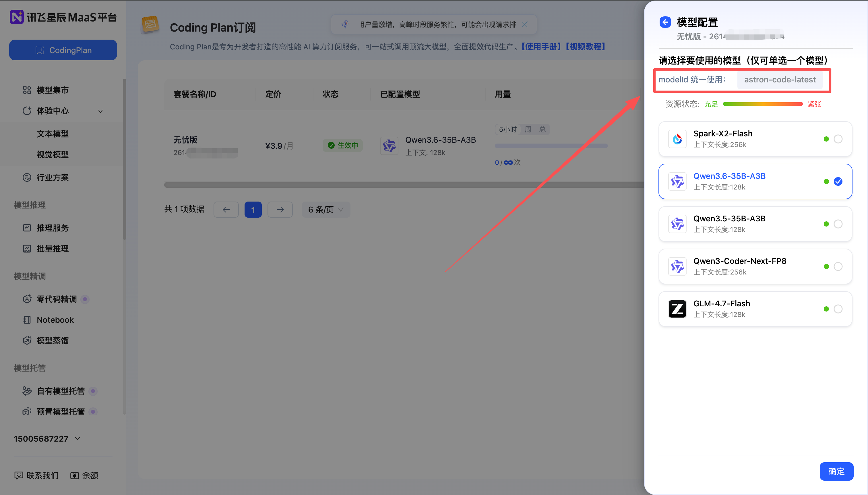Switch usage view to 5小时 tab
Viewport: 868px width, 495px height.
point(508,129)
